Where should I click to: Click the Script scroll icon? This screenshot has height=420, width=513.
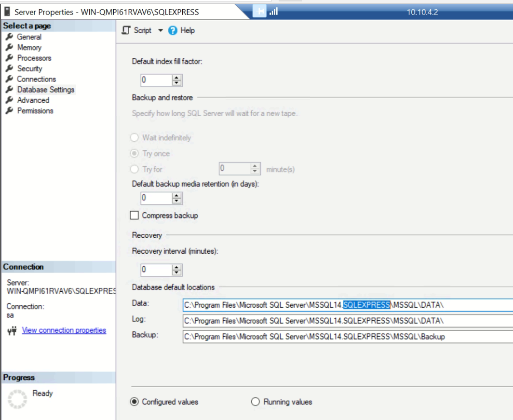[x=126, y=30]
